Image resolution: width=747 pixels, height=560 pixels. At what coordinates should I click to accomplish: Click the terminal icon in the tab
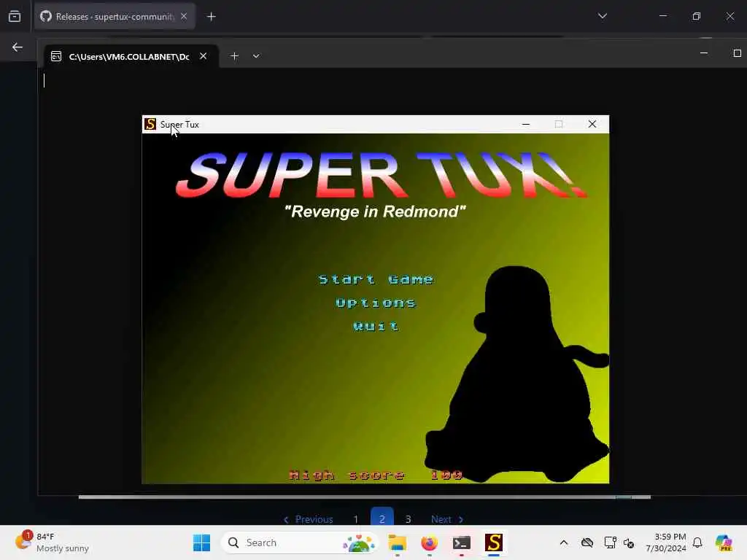(56, 57)
